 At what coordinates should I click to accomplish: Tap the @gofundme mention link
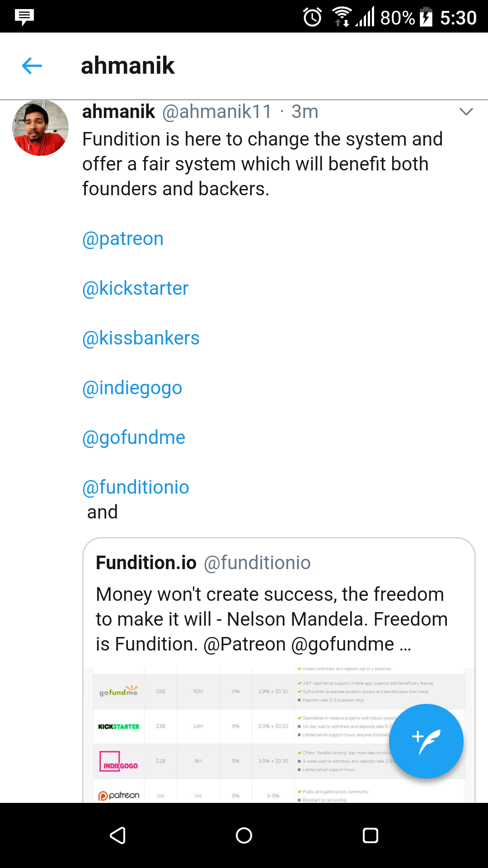(134, 438)
